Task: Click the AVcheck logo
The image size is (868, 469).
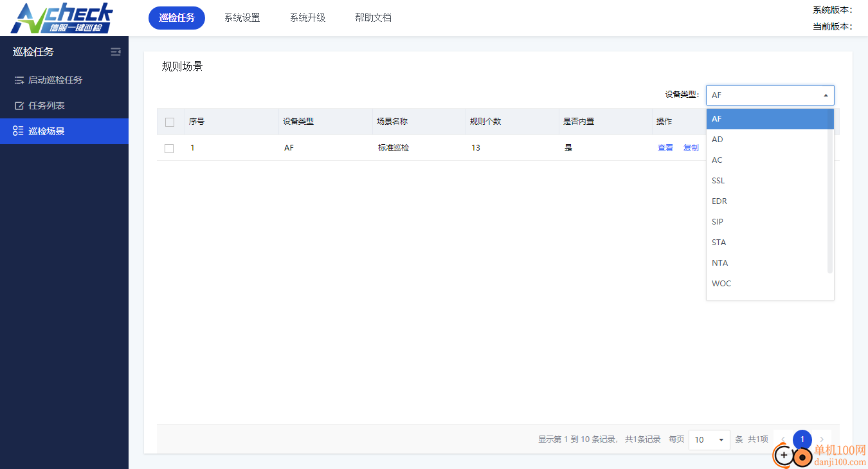Action: (62, 18)
